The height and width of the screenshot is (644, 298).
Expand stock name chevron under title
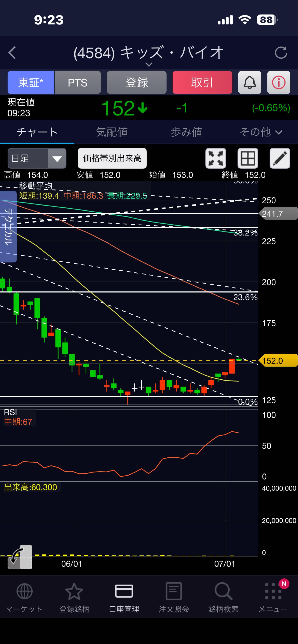[149, 65]
